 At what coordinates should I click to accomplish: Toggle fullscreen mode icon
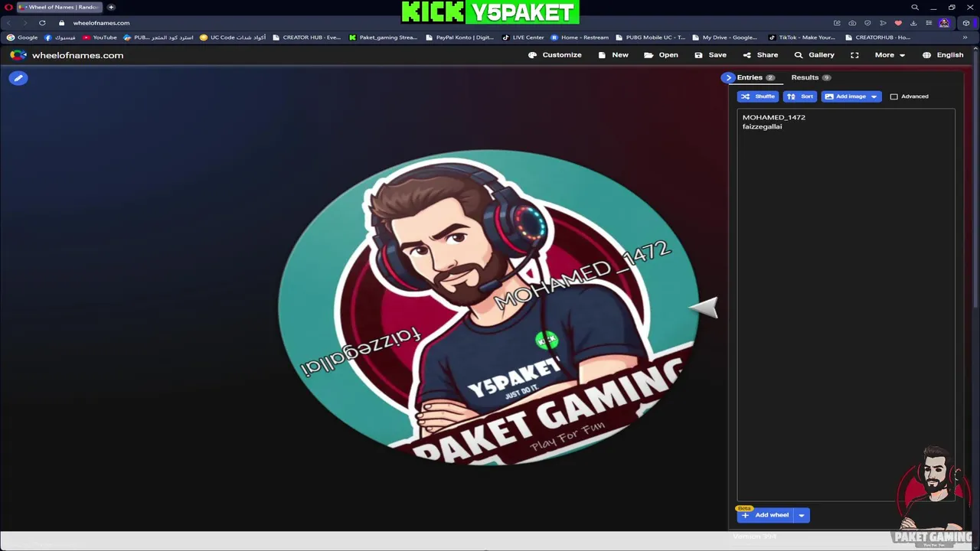point(854,55)
